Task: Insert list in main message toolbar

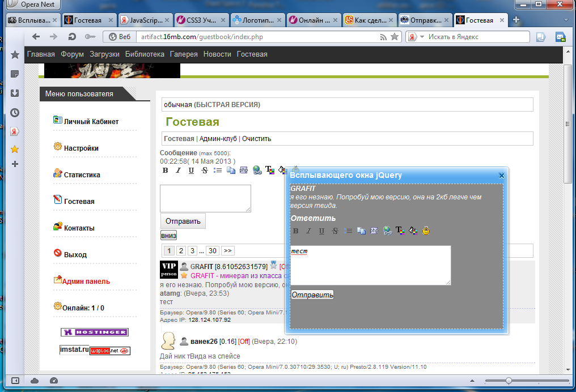Action: click(218, 171)
